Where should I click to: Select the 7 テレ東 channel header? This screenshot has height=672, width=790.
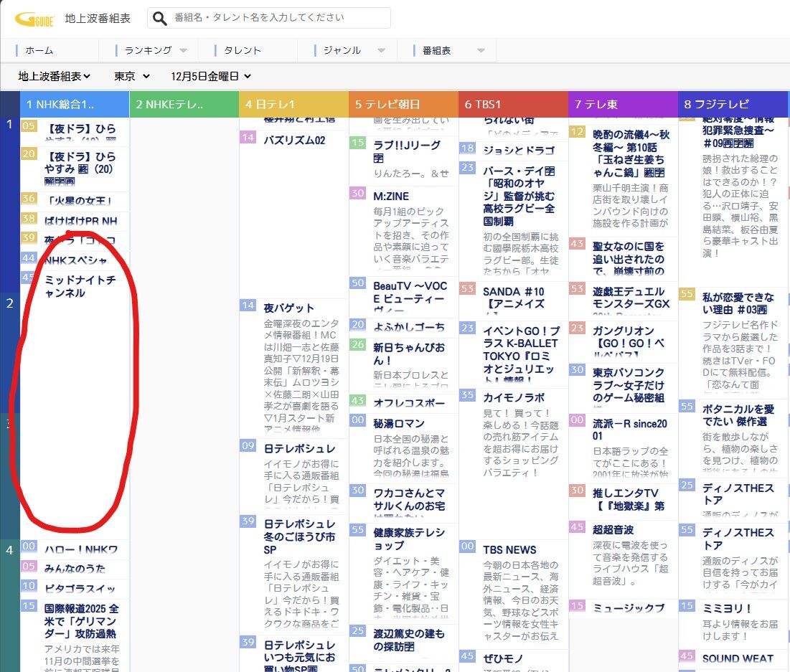pyautogui.click(x=623, y=104)
